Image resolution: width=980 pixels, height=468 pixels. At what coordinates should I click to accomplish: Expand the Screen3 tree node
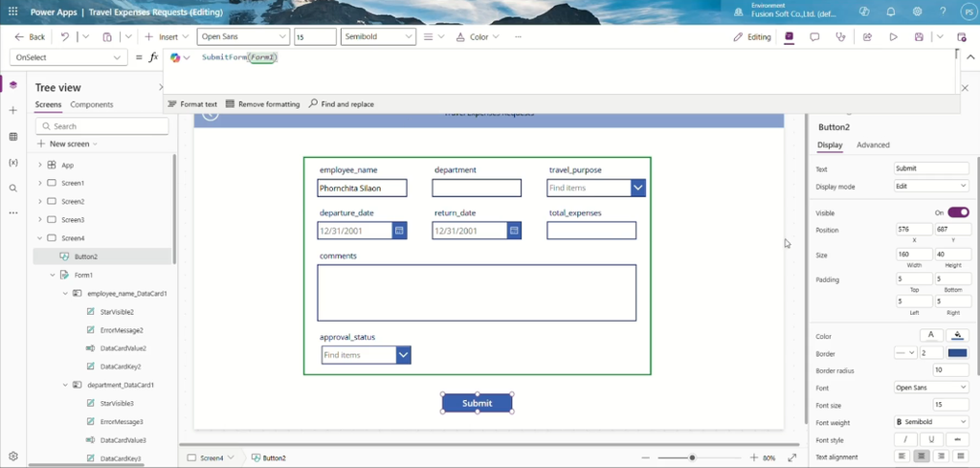[x=40, y=220]
